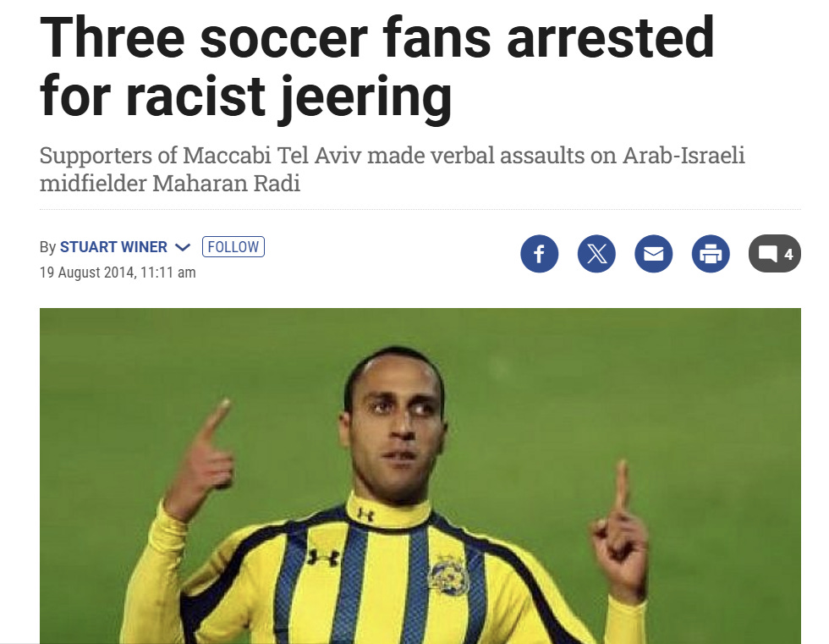The image size is (829, 644).
Task: Send the article by email icon
Action: pos(653,254)
